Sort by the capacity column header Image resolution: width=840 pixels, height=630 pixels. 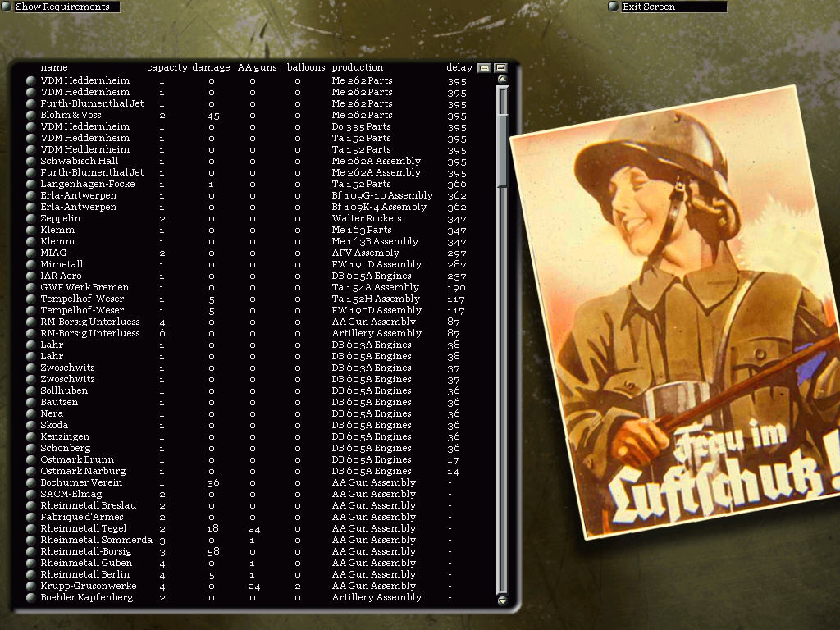point(167,67)
